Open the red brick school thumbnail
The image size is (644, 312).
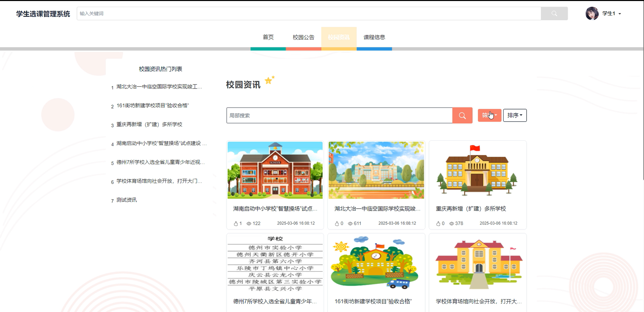pyautogui.click(x=275, y=170)
